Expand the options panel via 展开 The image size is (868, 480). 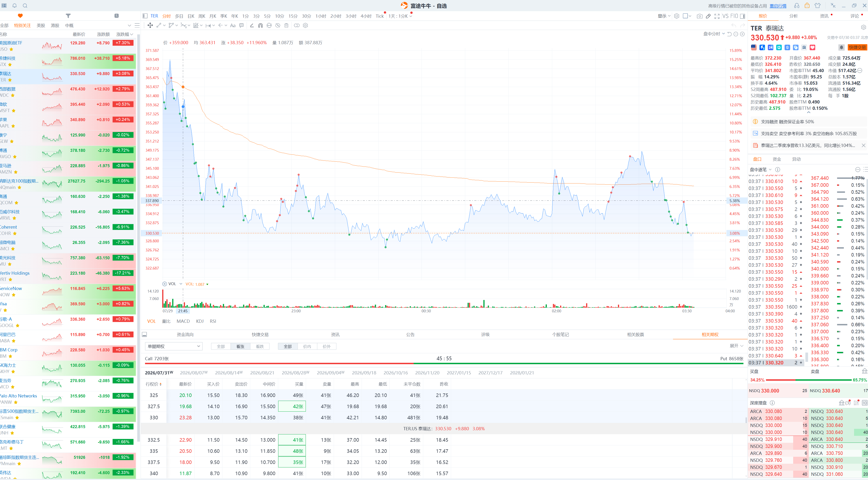click(736, 346)
